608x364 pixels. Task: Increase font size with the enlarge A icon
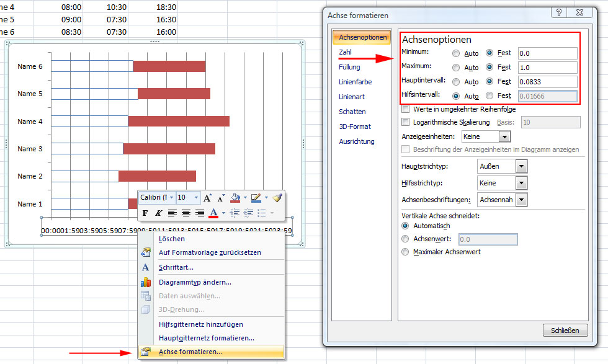click(x=207, y=198)
